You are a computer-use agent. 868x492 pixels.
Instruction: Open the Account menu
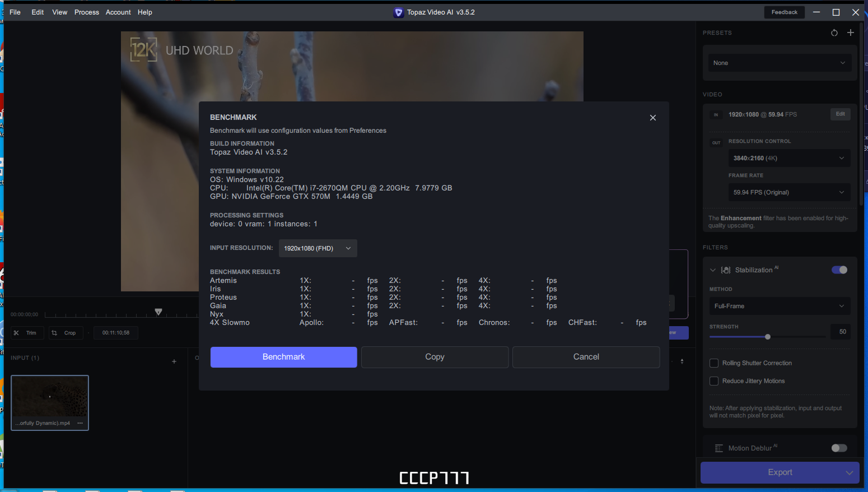coord(118,12)
